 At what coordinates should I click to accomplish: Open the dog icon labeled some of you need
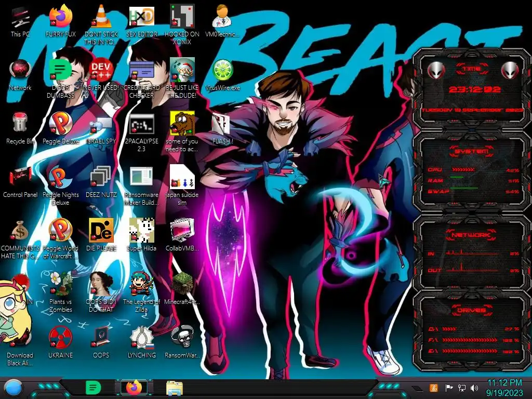[x=182, y=124]
